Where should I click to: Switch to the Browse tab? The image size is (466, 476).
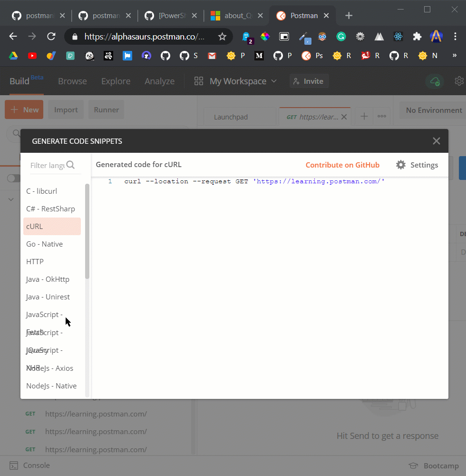click(72, 81)
